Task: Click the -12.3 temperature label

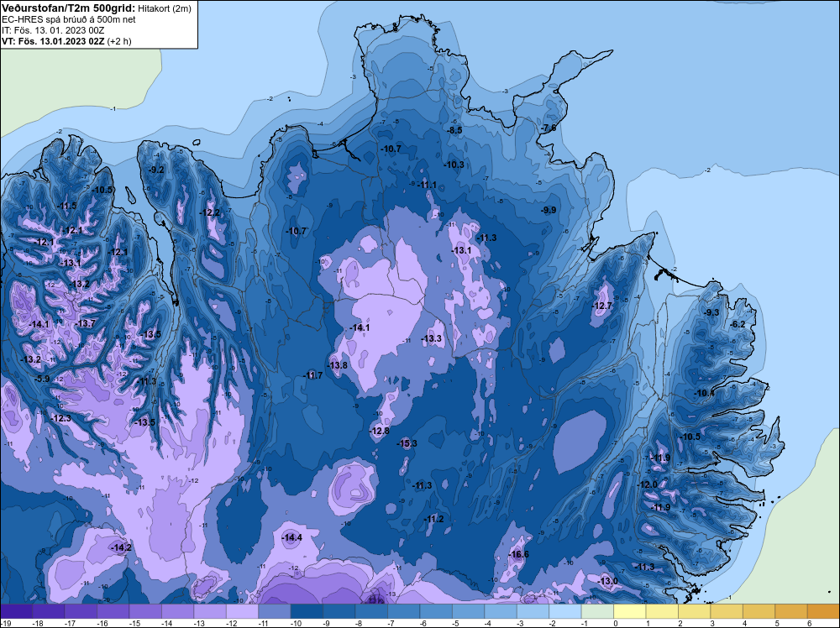Action: pyautogui.click(x=61, y=418)
